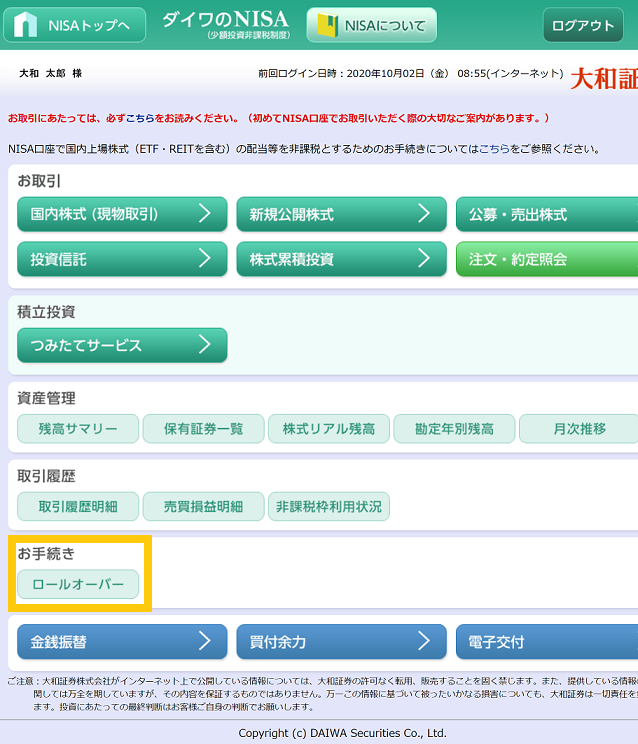Open the ロールオーバー procedure
The width and height of the screenshot is (638, 744).
(78, 584)
